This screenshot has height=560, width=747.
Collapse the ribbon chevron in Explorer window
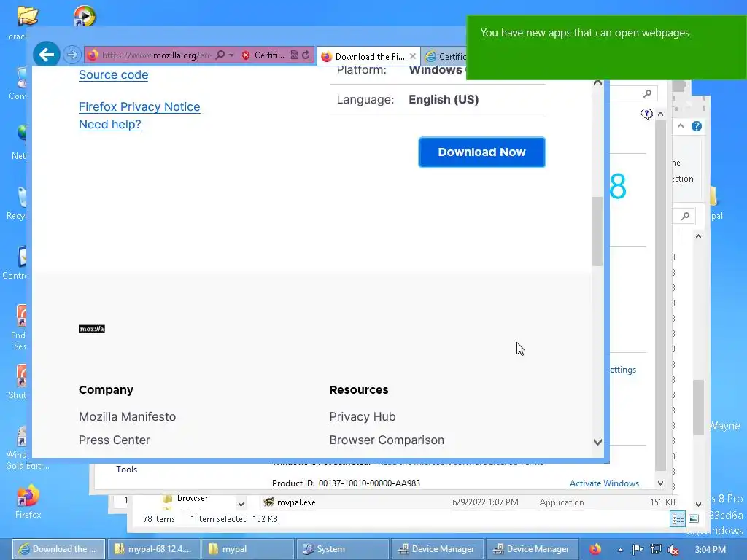click(681, 126)
